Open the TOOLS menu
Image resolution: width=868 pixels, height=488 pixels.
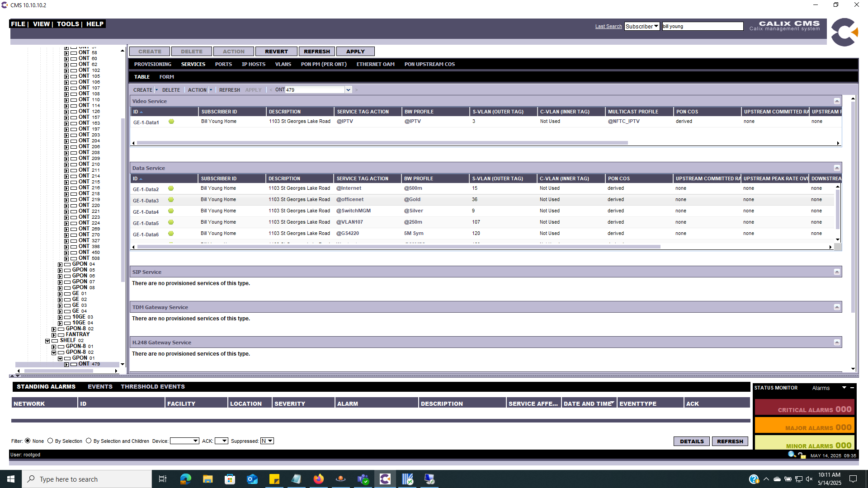pyautogui.click(x=68, y=24)
